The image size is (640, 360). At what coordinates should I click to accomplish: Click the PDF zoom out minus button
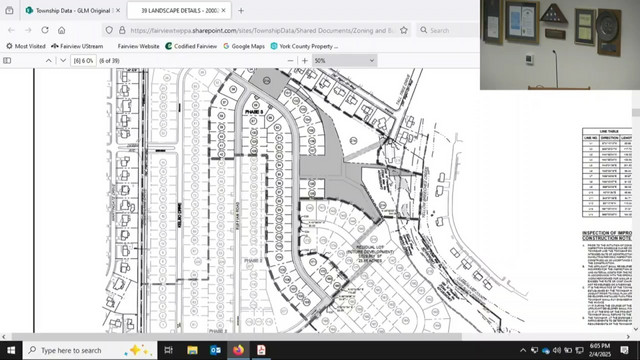point(290,60)
